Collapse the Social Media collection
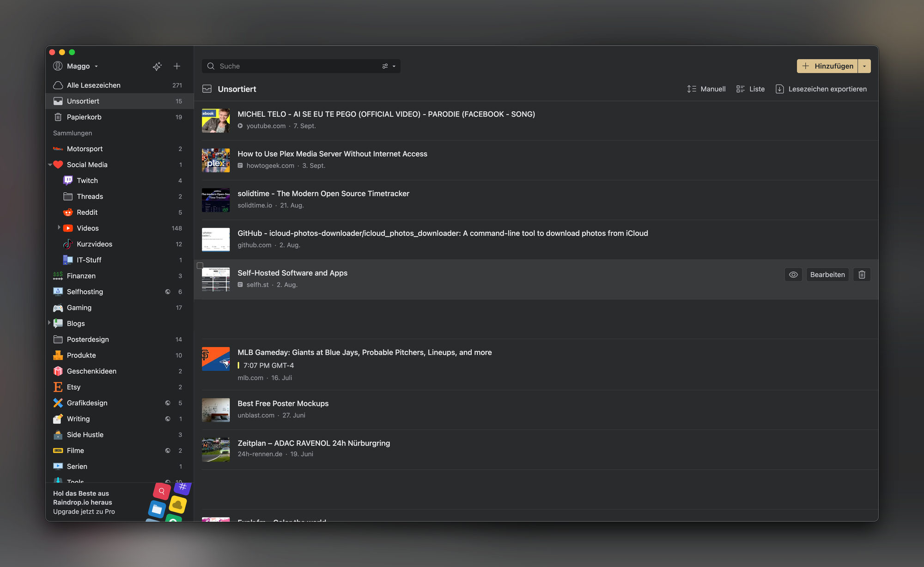The width and height of the screenshot is (924, 567). (50, 165)
